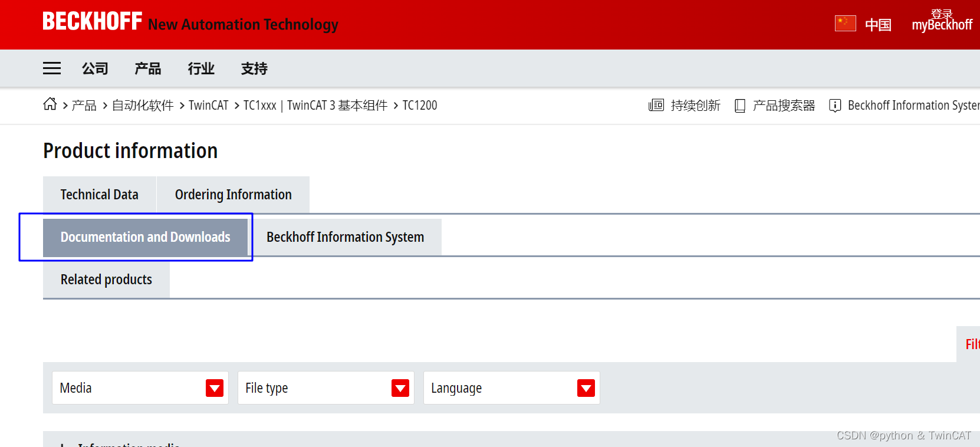Click TC1xxx | TwinCAT 3 基本组件 breadcrumb
The height and width of the screenshot is (447, 980).
tap(315, 106)
